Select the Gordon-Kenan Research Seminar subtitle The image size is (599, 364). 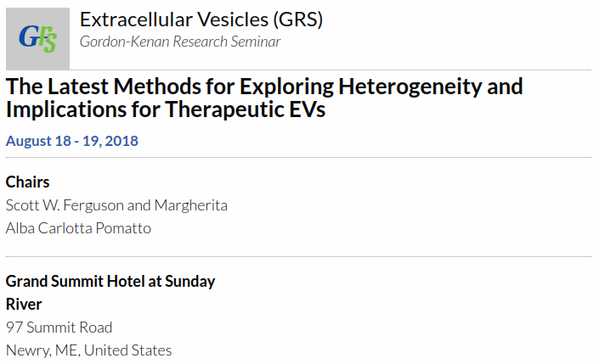(x=180, y=42)
